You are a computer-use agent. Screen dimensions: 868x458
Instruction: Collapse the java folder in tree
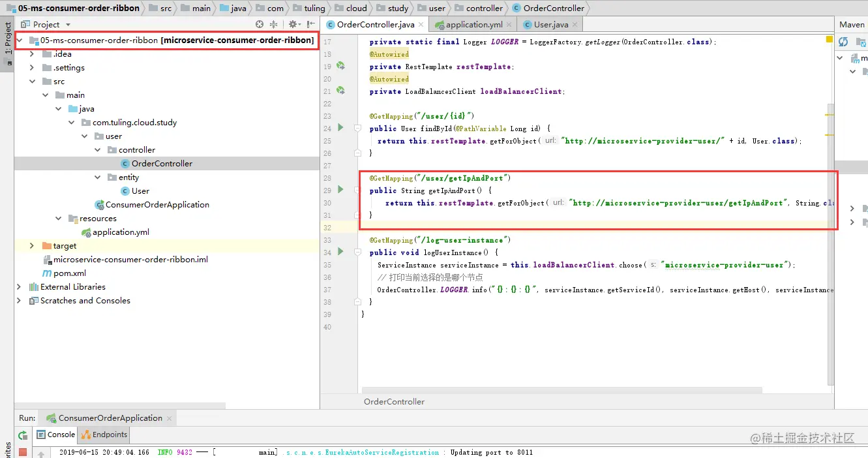tap(58, 109)
